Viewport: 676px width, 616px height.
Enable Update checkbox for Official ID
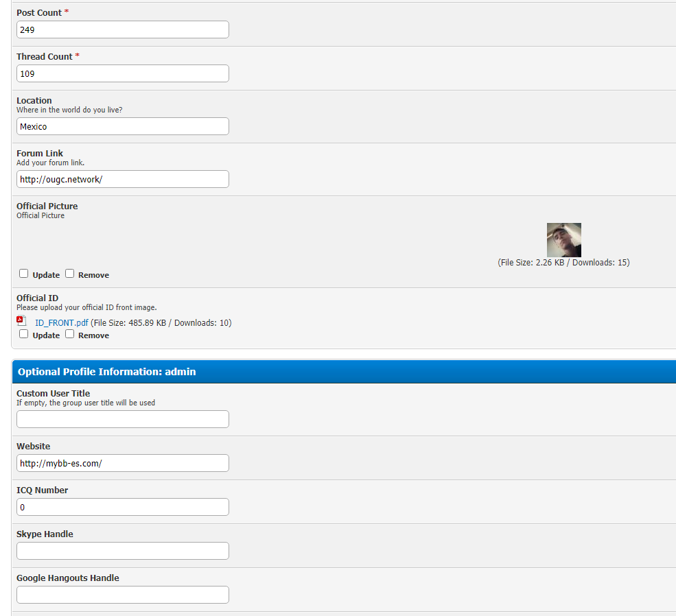click(x=24, y=334)
